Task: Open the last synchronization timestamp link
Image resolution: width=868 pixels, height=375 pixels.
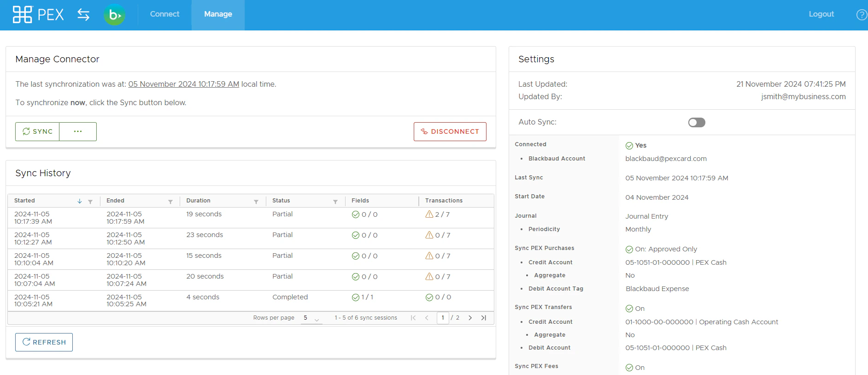Action: 183,84
